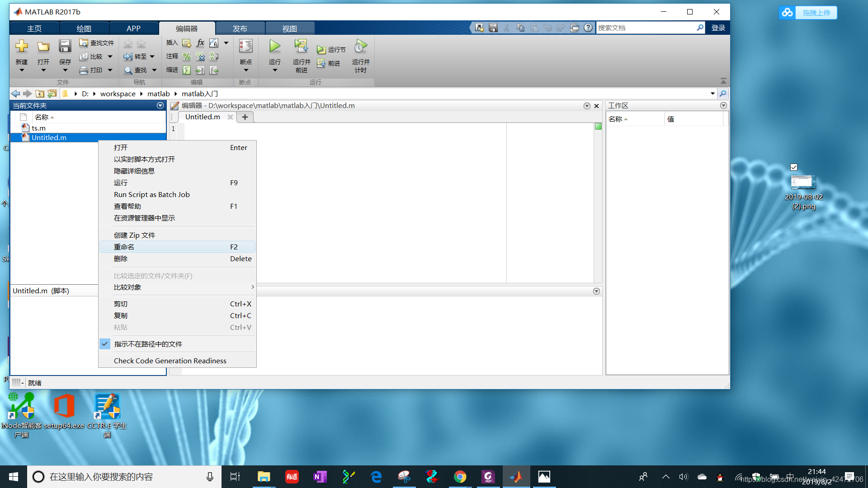The width and height of the screenshot is (868, 488).
Task: Click the percent comment icon beside 注释
Action: [x=187, y=56]
